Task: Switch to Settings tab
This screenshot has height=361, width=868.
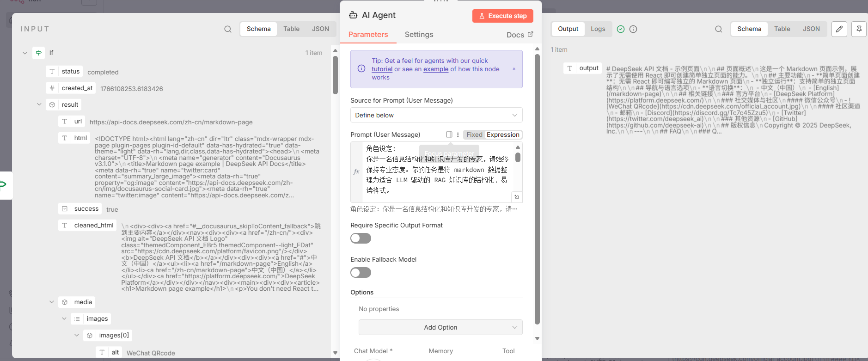Action: coord(419,35)
